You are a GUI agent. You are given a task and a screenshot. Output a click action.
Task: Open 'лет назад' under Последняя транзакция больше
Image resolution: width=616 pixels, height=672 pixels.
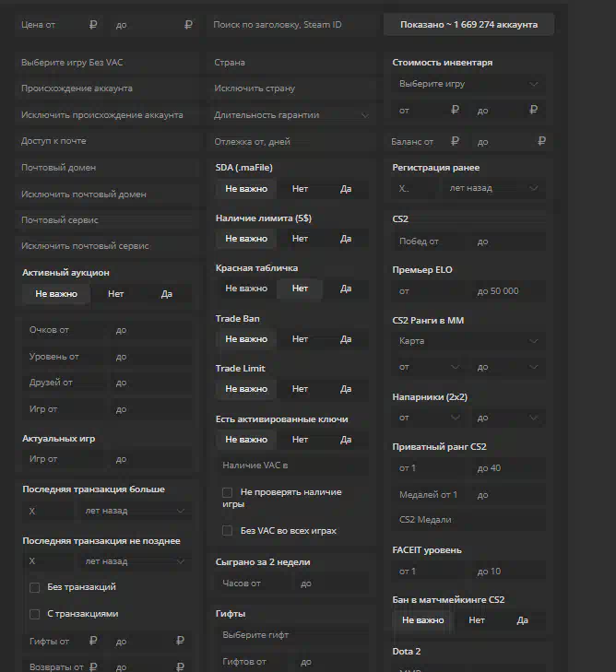click(x=135, y=511)
